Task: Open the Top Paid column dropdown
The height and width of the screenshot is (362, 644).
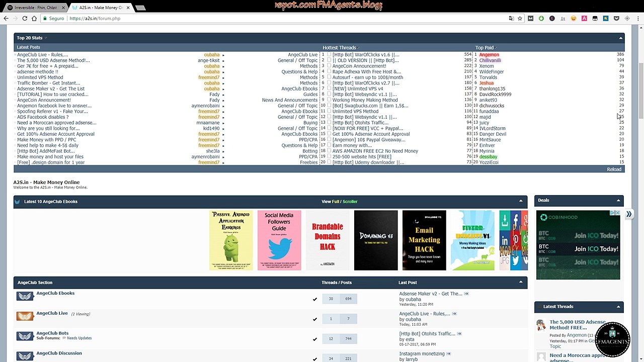Action: click(x=496, y=48)
